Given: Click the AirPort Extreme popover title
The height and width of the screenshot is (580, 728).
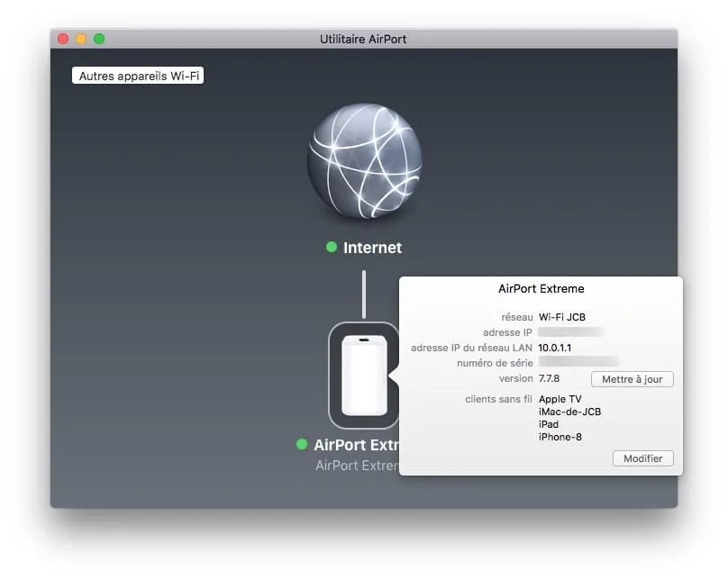Looking at the screenshot, I should tap(541, 288).
